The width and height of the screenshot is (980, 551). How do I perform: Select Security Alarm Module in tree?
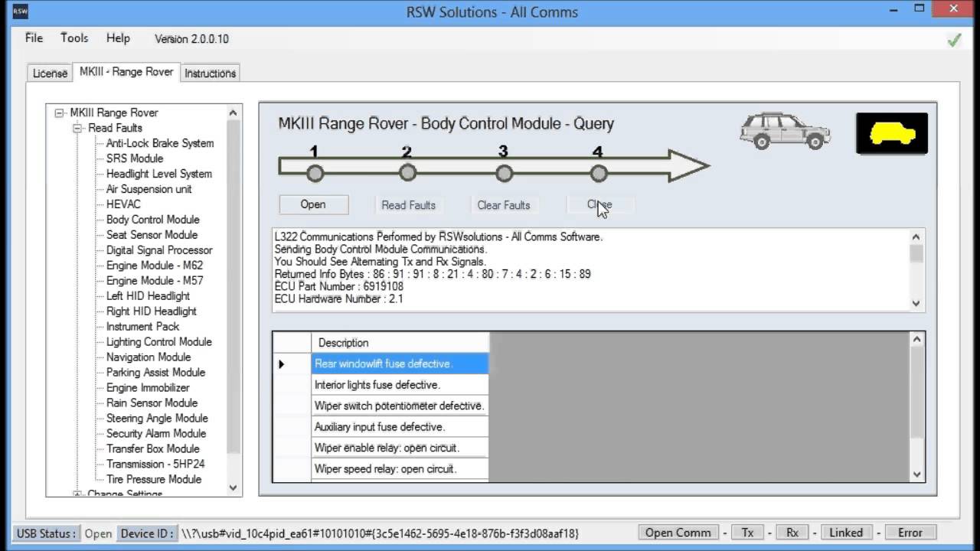156,434
